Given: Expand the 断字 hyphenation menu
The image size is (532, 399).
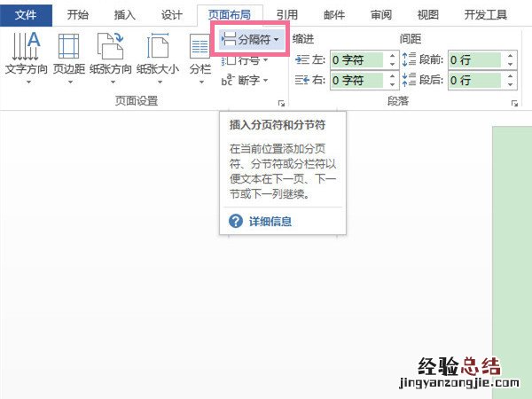Looking at the screenshot, I should point(242,81).
